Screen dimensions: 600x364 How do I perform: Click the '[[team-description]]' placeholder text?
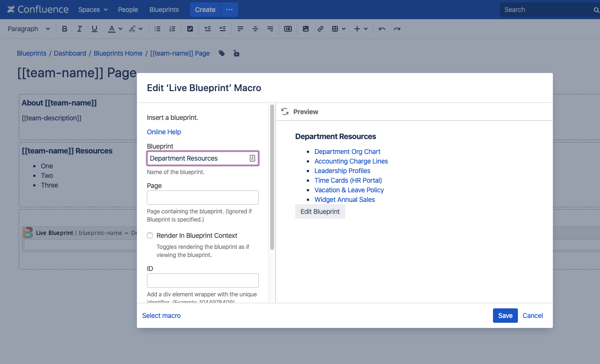[x=51, y=117]
